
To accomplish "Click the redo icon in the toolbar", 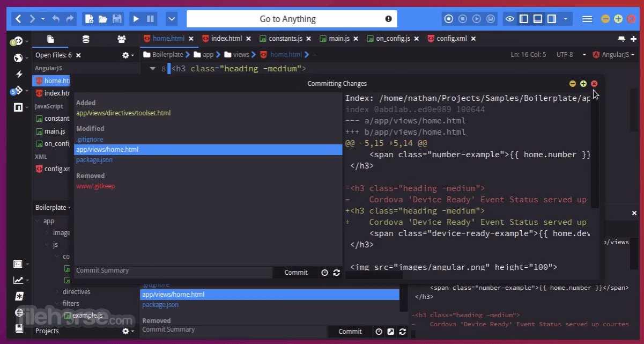I will pos(70,19).
